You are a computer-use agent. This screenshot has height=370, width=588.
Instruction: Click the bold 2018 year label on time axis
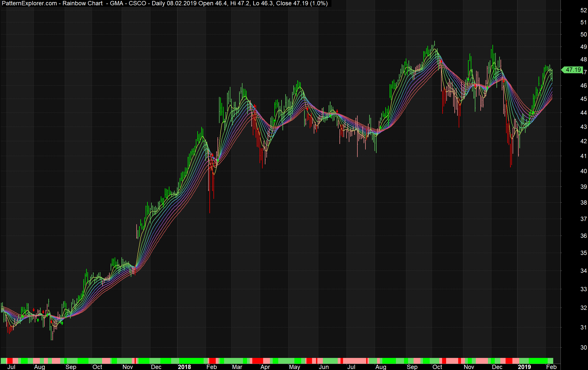(184, 367)
